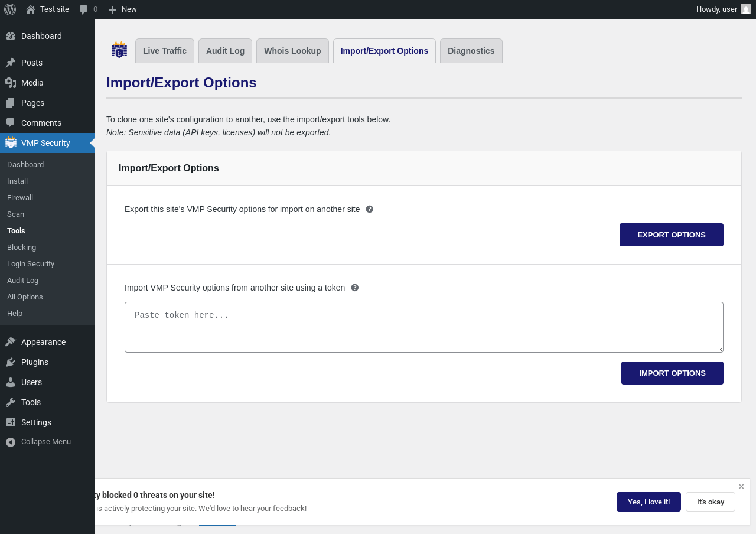756x534 pixels.
Task: Open the Login Security submenu item
Action: coord(47,263)
